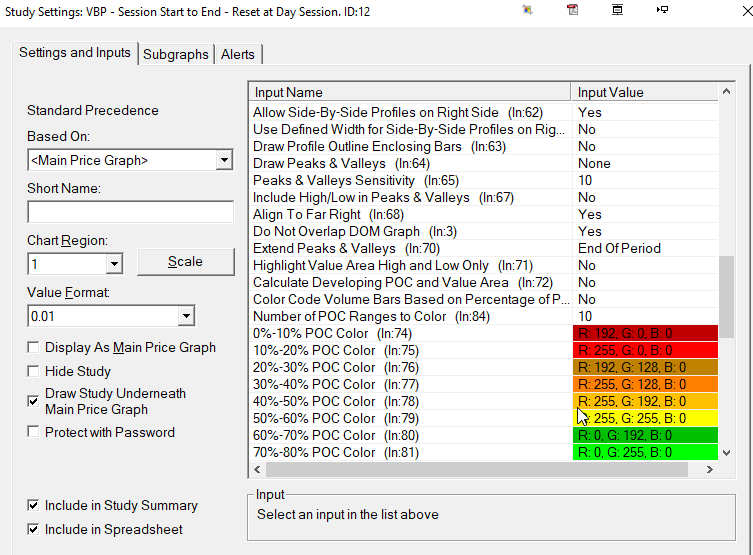Select Do Not Overlap DOM Graph row
The width and height of the screenshot is (753, 555).
tap(484, 231)
